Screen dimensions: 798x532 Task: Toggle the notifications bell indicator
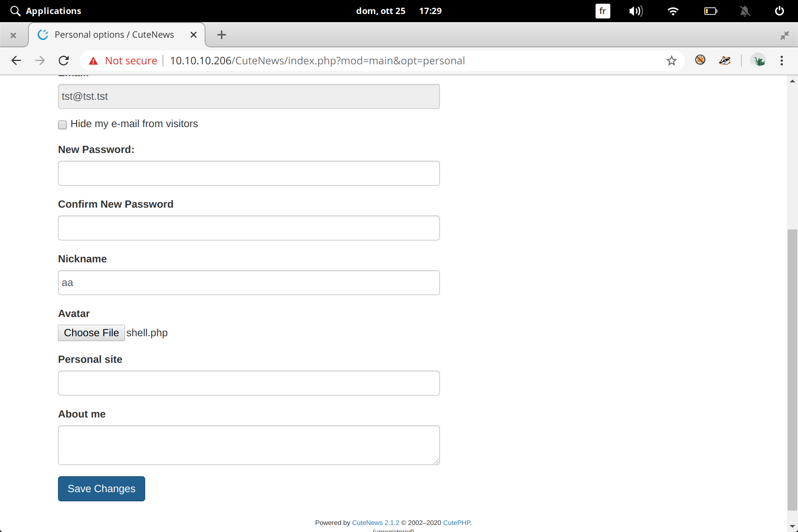(x=745, y=11)
